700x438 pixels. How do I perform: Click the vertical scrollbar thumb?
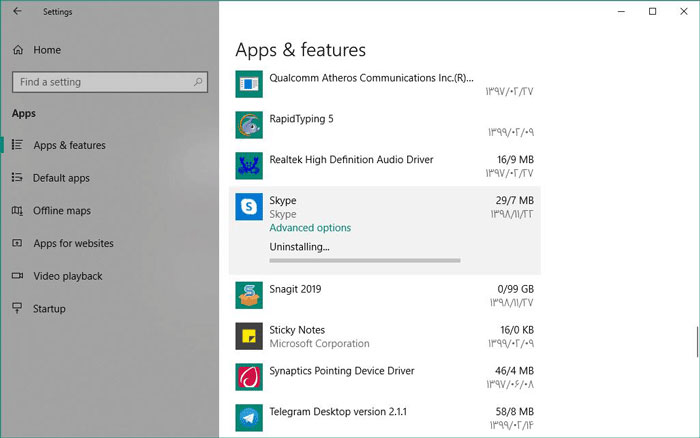click(x=697, y=342)
